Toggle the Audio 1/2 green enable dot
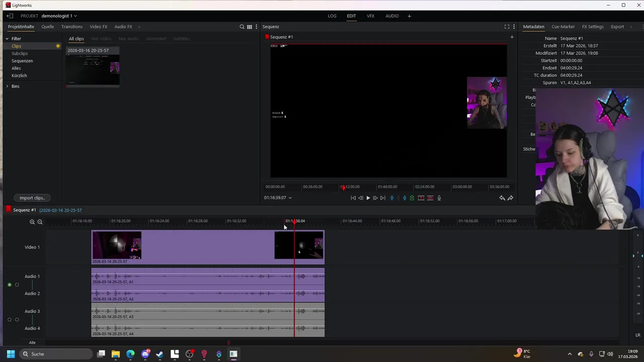The image size is (644, 362). [x=10, y=285]
